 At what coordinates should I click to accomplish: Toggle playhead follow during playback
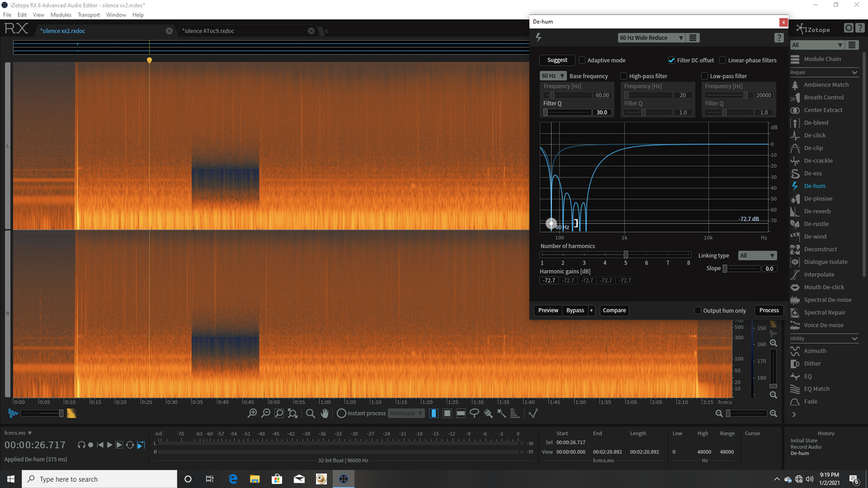(140, 445)
